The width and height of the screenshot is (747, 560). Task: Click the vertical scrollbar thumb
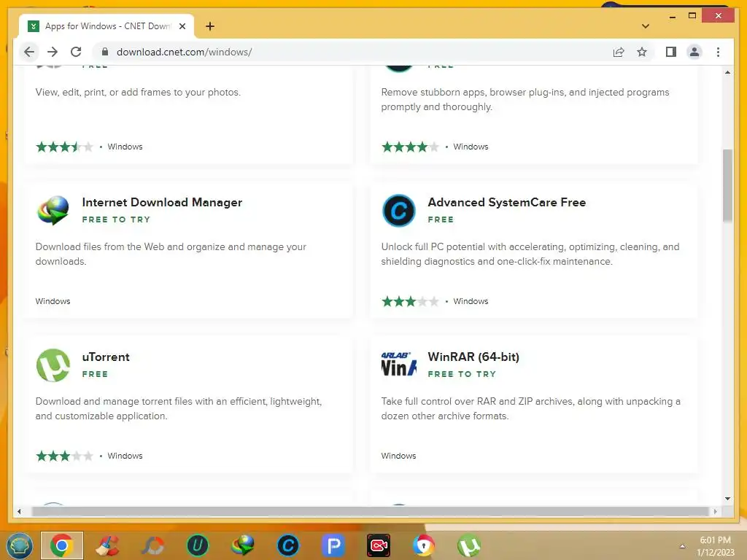point(727,186)
